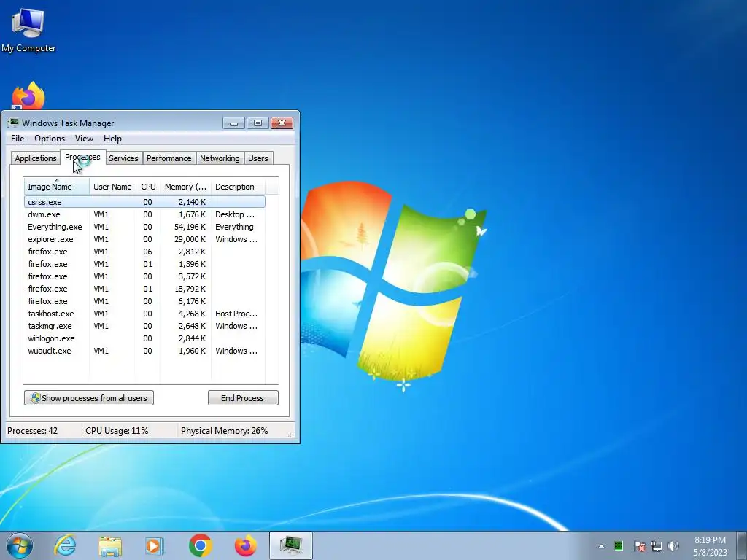Select firefox.exe using 18,792 K memory
The height and width of the screenshot is (560, 747).
[144, 289]
